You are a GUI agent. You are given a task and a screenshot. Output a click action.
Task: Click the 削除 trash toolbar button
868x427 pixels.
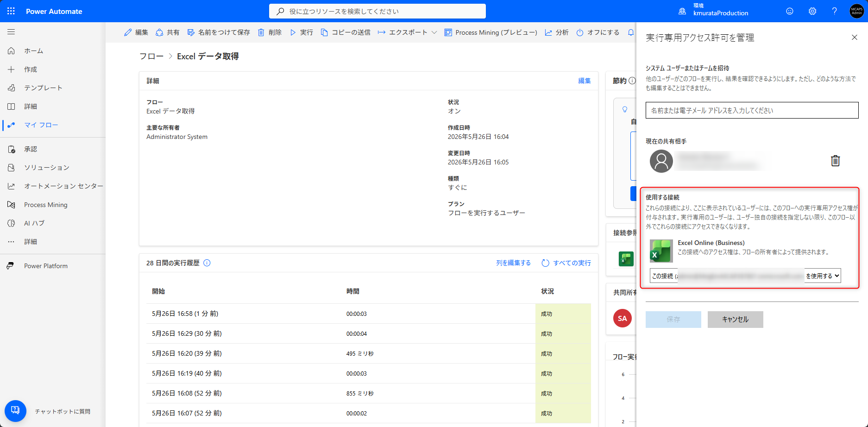click(x=270, y=32)
